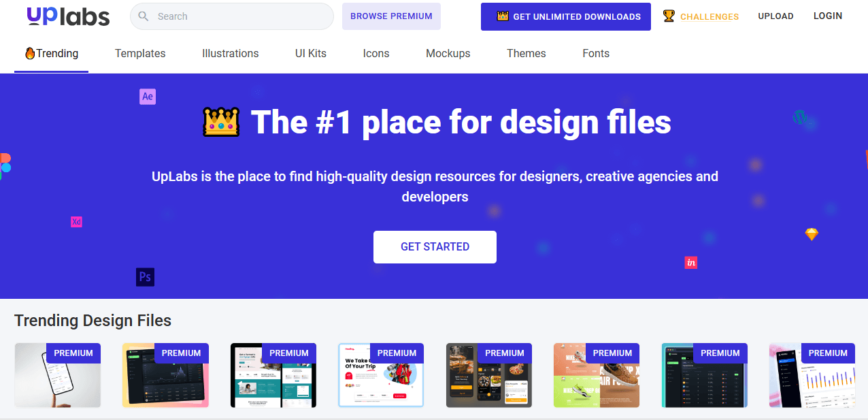Click the Adobe XD icon on the banner
The height and width of the screenshot is (420, 868).
(76, 221)
